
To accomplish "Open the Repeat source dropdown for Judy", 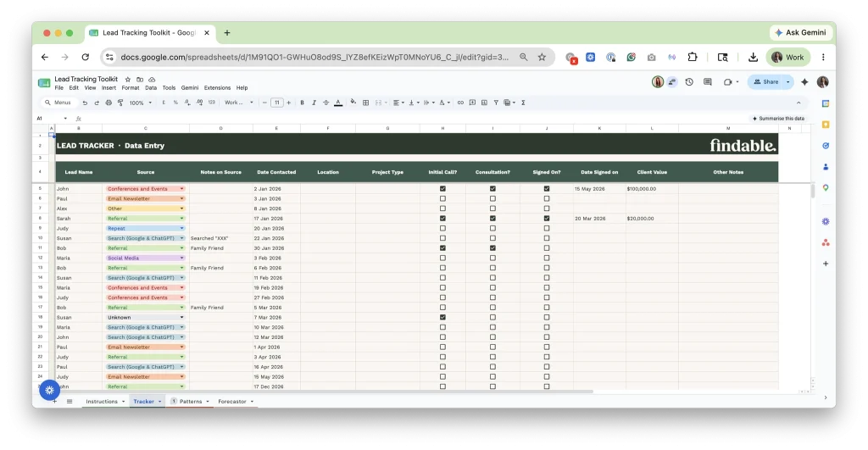I will pyautogui.click(x=145, y=228).
